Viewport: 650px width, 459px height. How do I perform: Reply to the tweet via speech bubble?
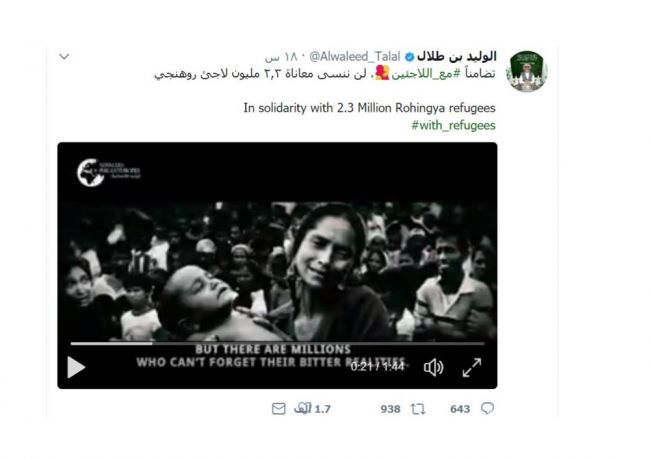click(x=488, y=408)
